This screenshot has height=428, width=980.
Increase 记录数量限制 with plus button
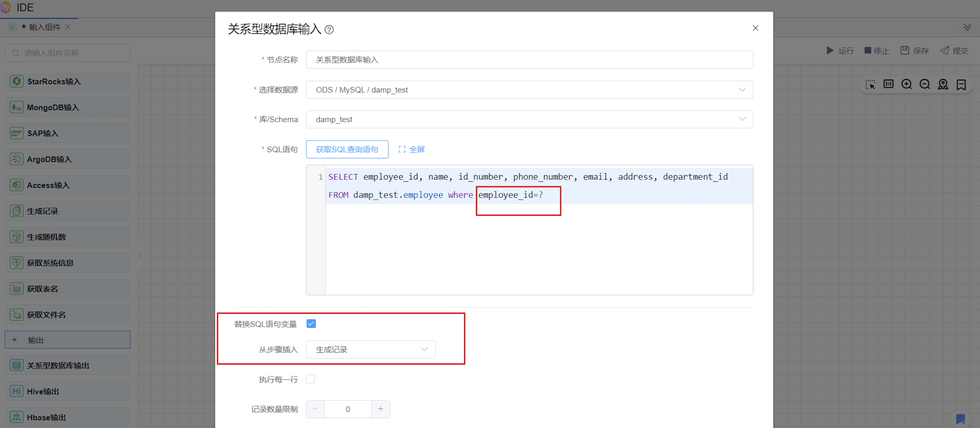point(380,409)
